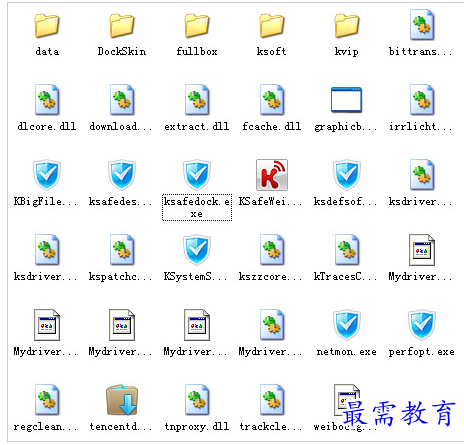Click the KSystemS shield icon
This screenshot has width=464, height=445.
click(197, 250)
